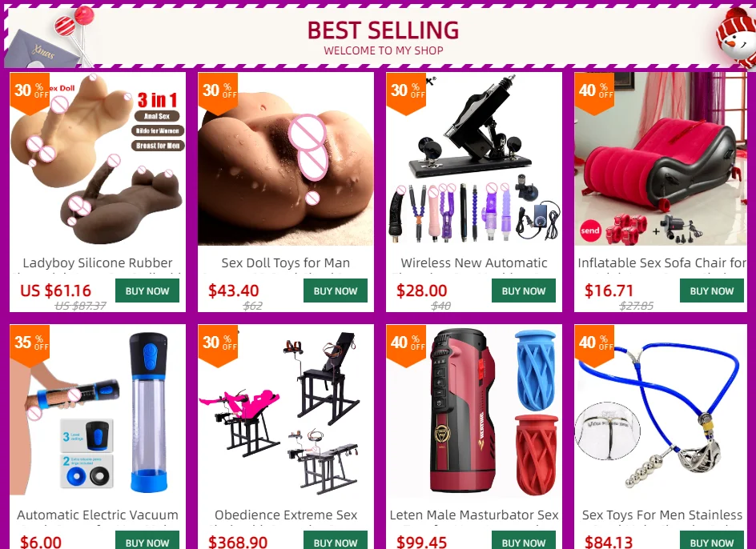Viewport: 756px width, 549px height.
Task: Click the 30% off badge on Obedience Extreme item
Action: (x=218, y=345)
